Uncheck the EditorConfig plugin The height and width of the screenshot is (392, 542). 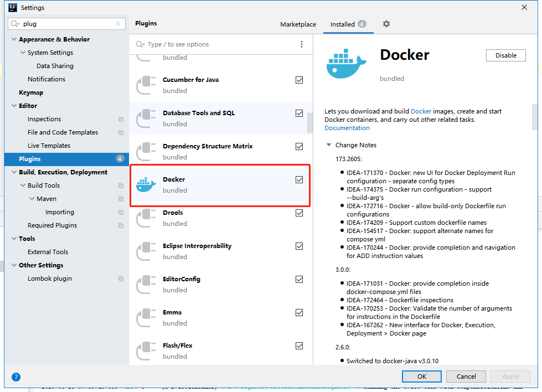[300, 279]
